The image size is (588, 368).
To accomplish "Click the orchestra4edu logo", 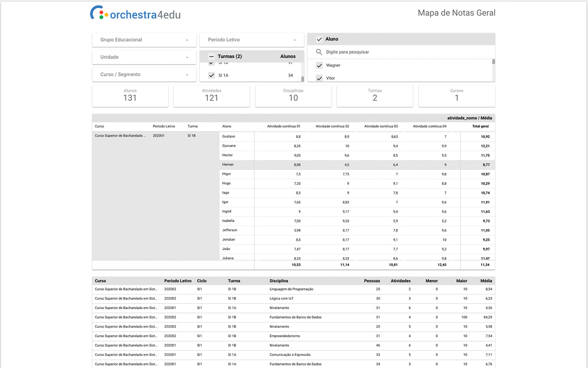I will (x=135, y=13).
